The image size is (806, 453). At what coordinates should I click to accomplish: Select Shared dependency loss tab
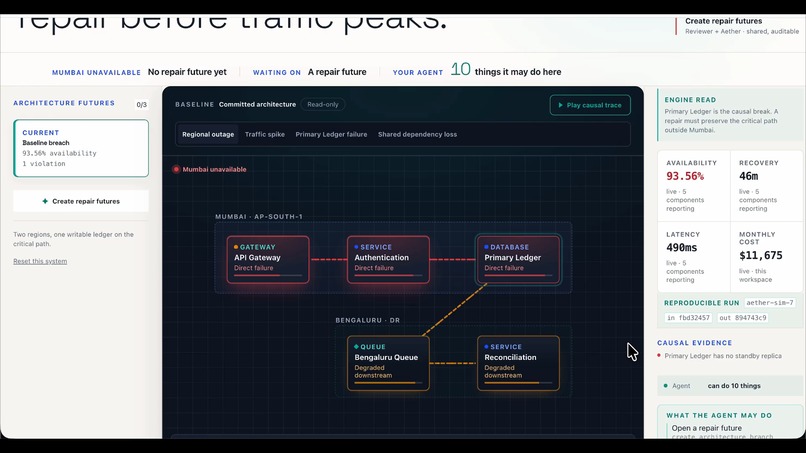point(417,134)
